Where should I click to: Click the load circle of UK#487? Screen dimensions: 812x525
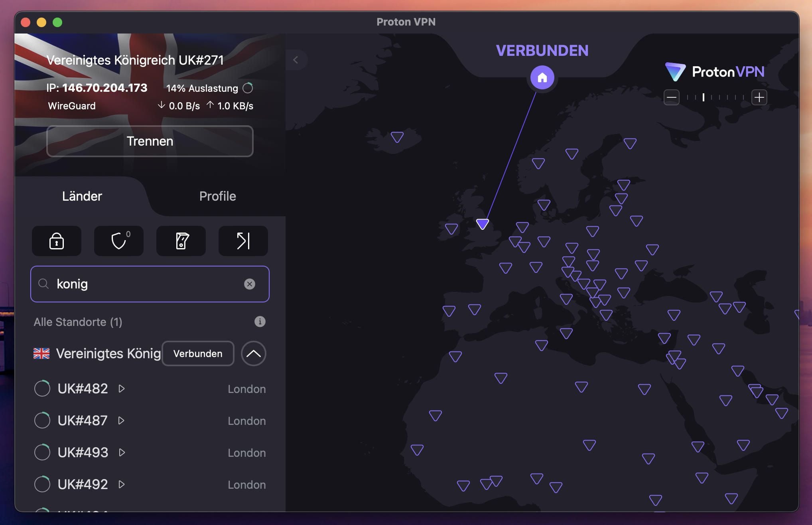coord(42,420)
